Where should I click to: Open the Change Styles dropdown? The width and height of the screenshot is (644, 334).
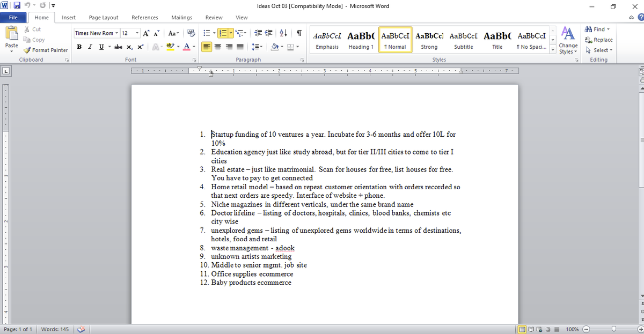click(x=568, y=41)
